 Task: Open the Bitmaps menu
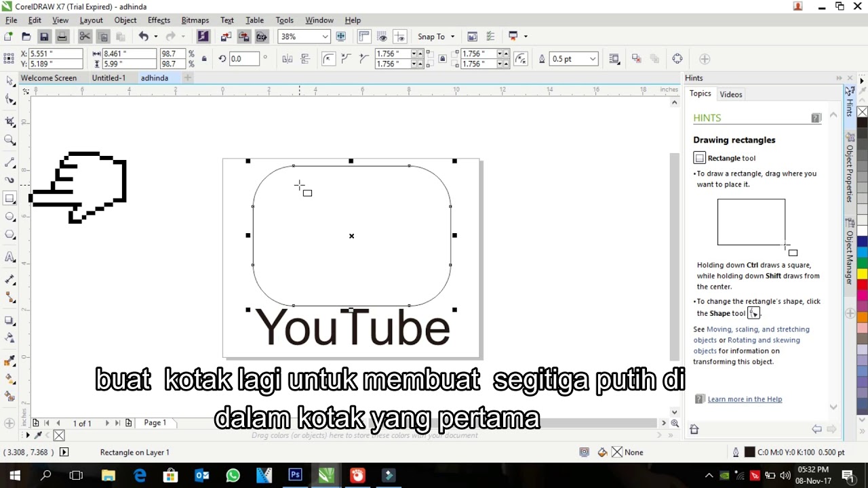pos(195,20)
